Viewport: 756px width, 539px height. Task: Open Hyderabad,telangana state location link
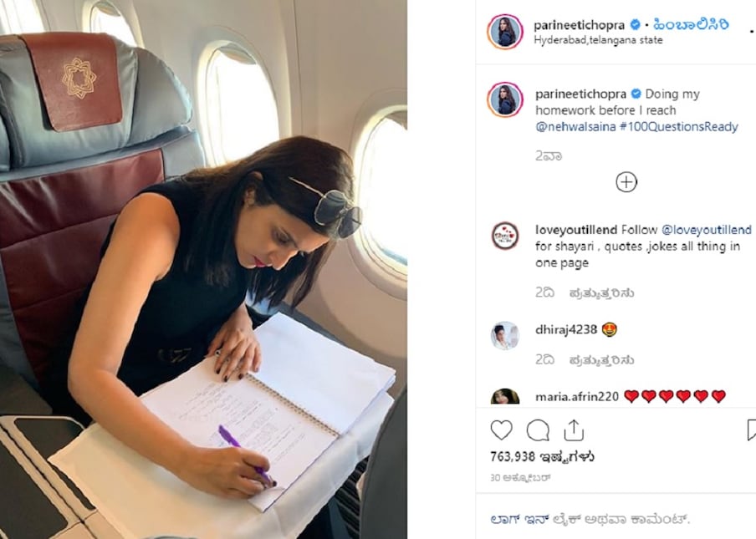[x=598, y=40]
